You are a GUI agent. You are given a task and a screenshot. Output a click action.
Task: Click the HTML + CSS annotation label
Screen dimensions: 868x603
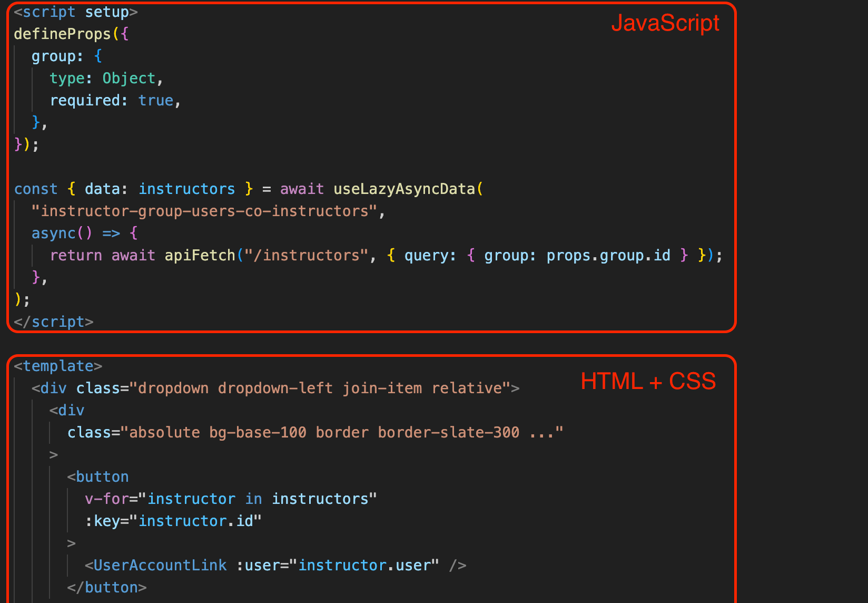pyautogui.click(x=648, y=381)
